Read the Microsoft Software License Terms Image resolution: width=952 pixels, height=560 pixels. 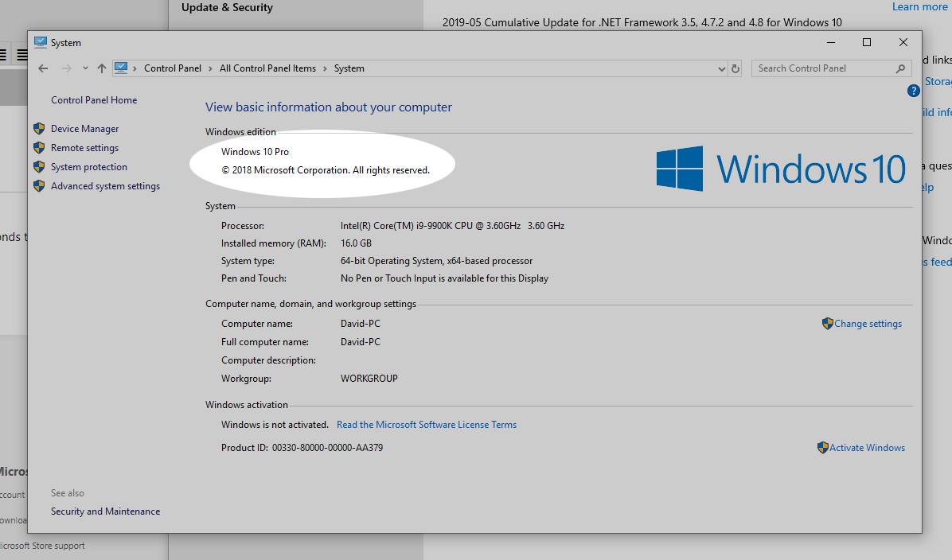pyautogui.click(x=427, y=425)
